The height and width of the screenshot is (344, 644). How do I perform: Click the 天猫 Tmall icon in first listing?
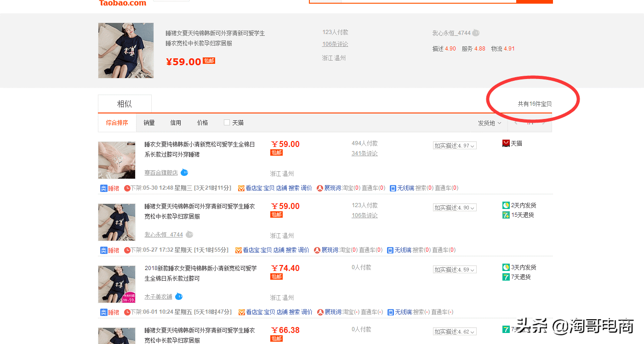click(506, 143)
